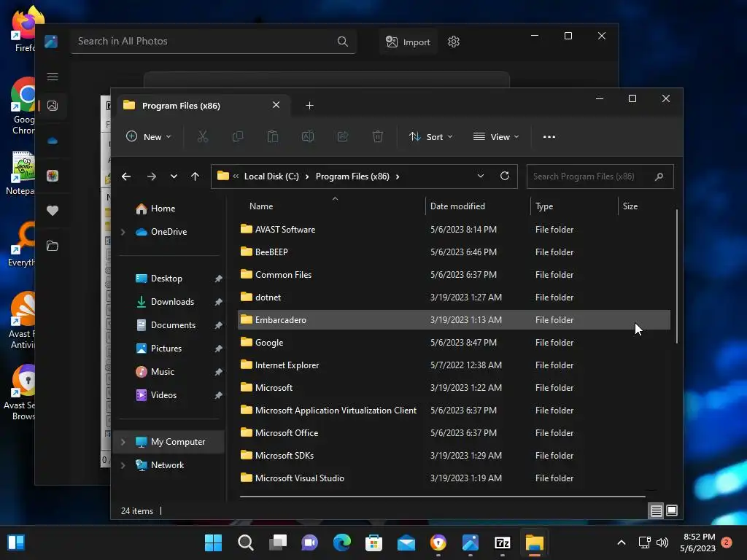The image size is (747, 560).
Task: Click the Rename icon in Explorer toolbar
Action: (x=308, y=136)
